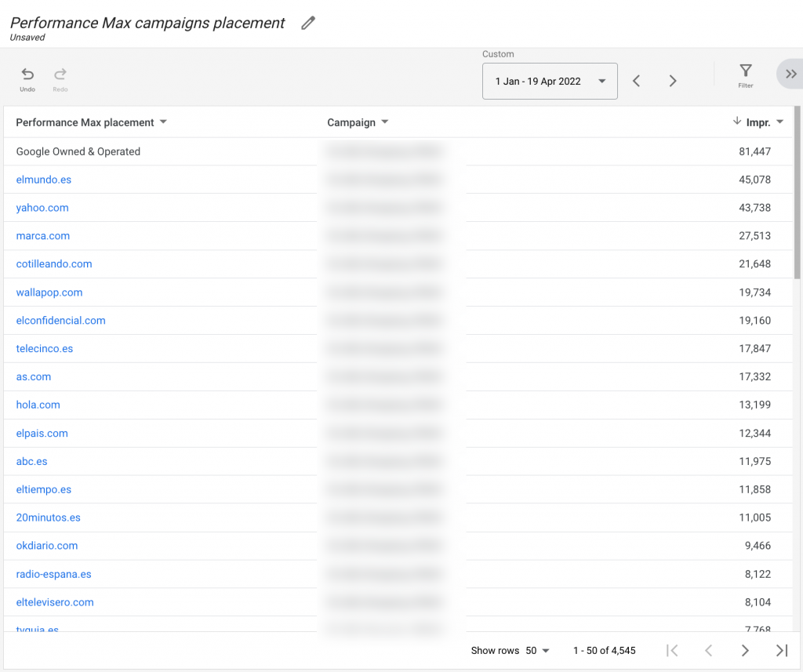803x672 pixels.
Task: Open marca.com placement link
Action: pyautogui.click(x=42, y=236)
